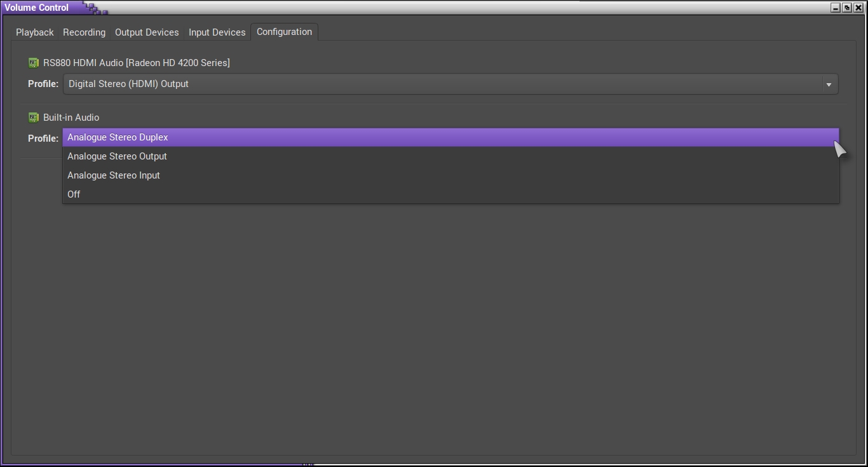
Task: Select Analogue Stereo Output from the list
Action: [x=117, y=156]
